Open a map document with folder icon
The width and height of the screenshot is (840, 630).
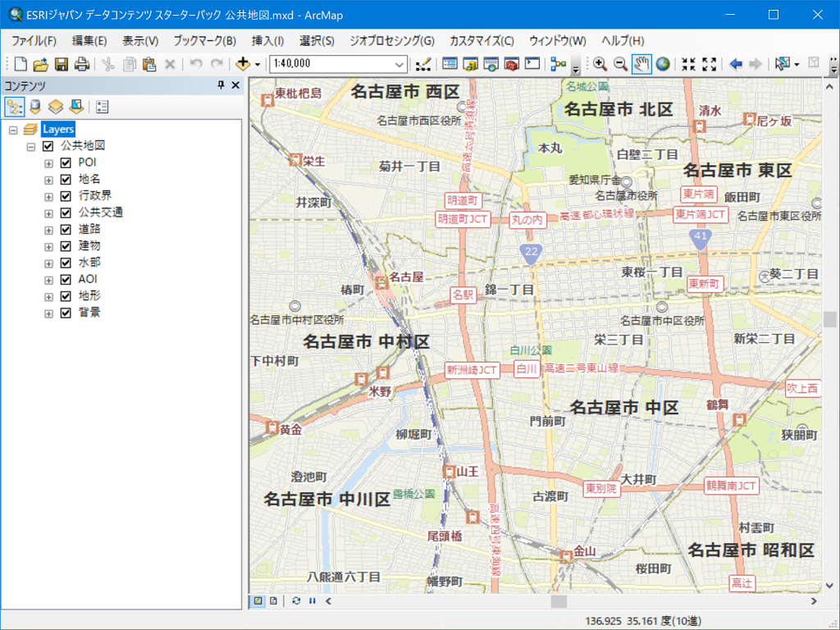[x=41, y=64]
